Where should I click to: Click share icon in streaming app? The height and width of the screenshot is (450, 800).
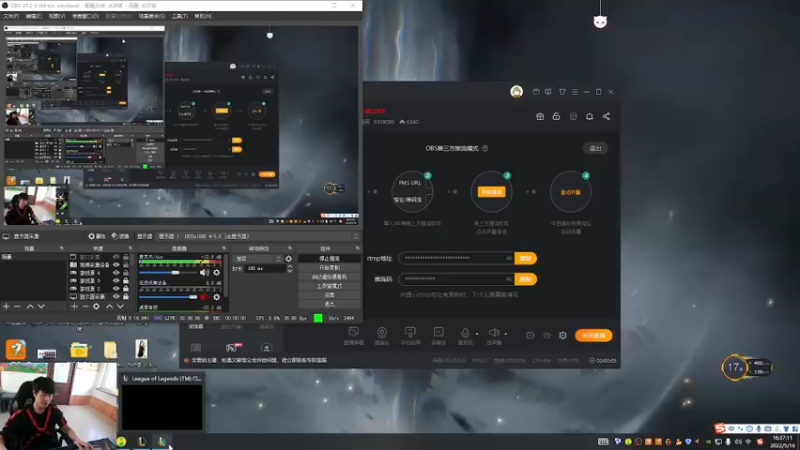[x=606, y=117]
